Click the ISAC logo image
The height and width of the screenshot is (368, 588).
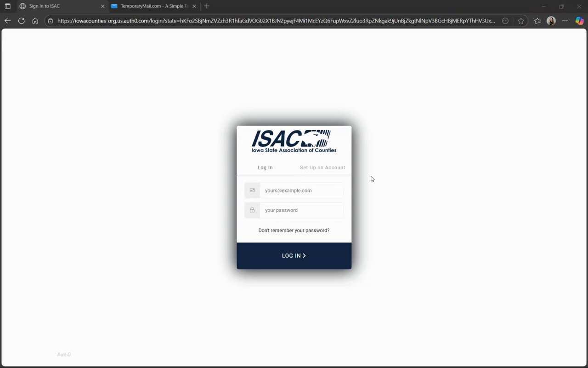coord(294,141)
